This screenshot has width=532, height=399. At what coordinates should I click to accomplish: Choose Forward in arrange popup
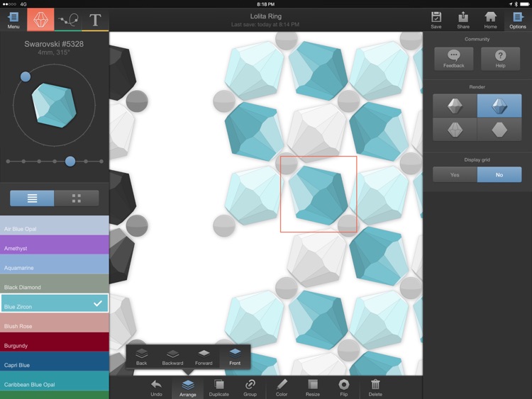(204, 356)
